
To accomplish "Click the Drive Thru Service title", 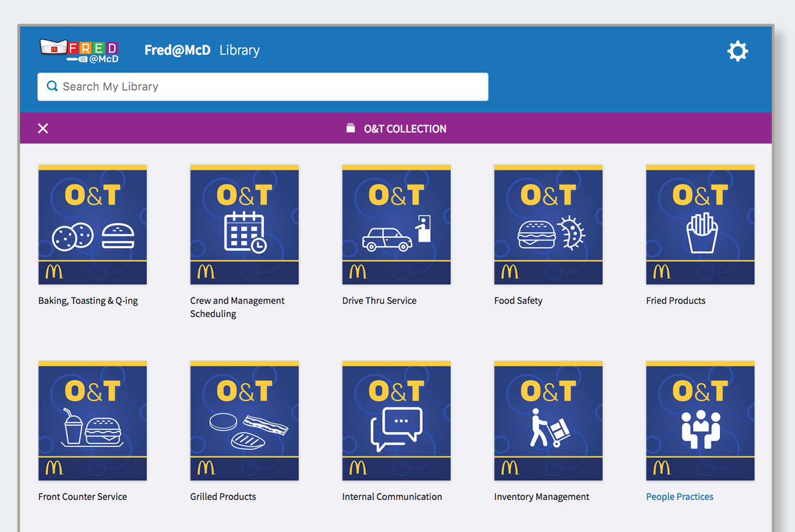I will 379,301.
